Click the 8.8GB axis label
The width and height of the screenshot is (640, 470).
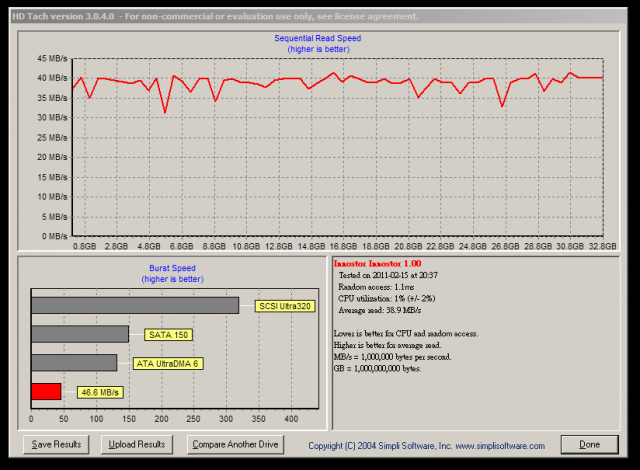[x=214, y=246]
